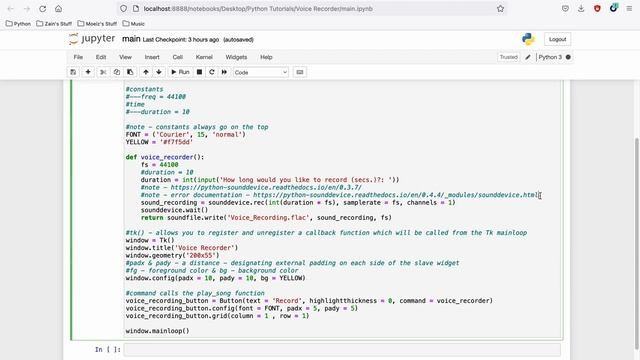The image size is (640, 360).
Task: Click the shield icon in the address bar
Action: [123, 9]
